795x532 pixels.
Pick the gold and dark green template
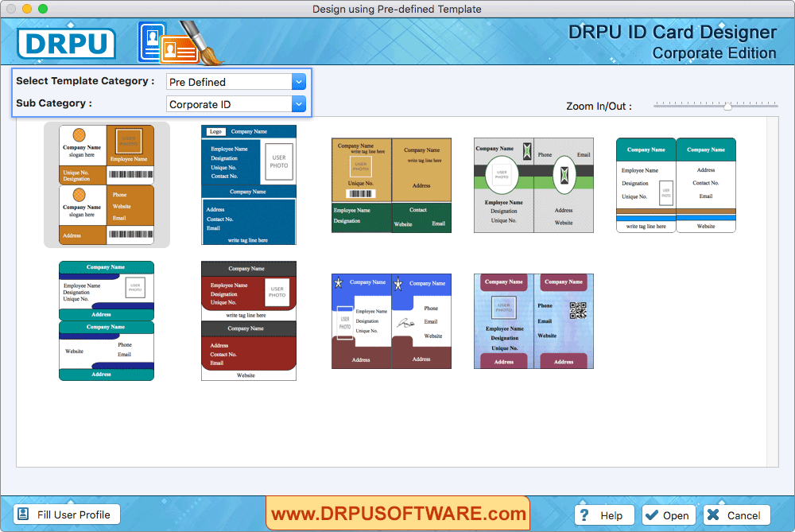click(x=391, y=185)
